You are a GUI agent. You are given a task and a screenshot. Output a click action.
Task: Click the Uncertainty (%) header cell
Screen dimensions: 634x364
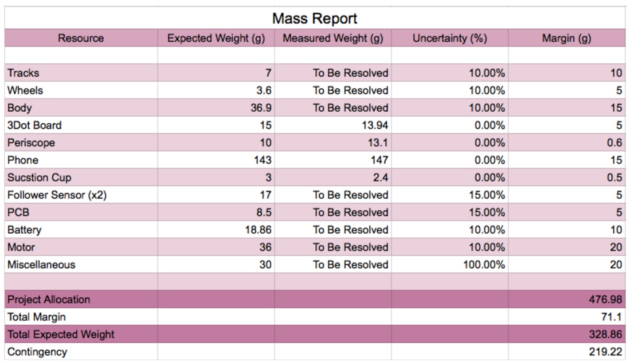[450, 38]
